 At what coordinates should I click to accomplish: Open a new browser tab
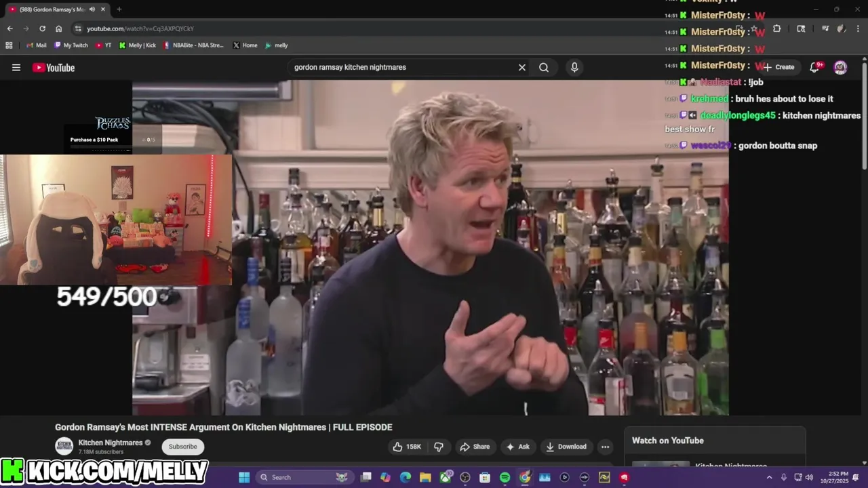119,9
